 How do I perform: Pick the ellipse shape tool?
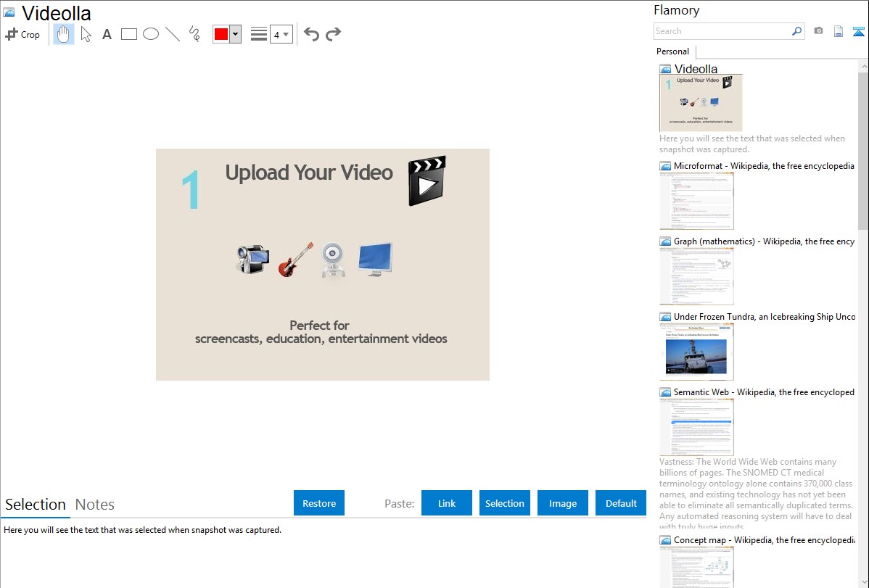[151, 34]
